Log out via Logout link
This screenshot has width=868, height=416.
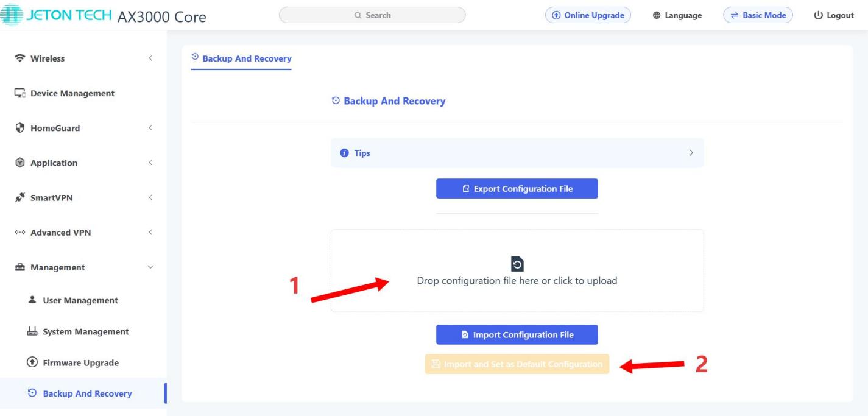tap(834, 16)
